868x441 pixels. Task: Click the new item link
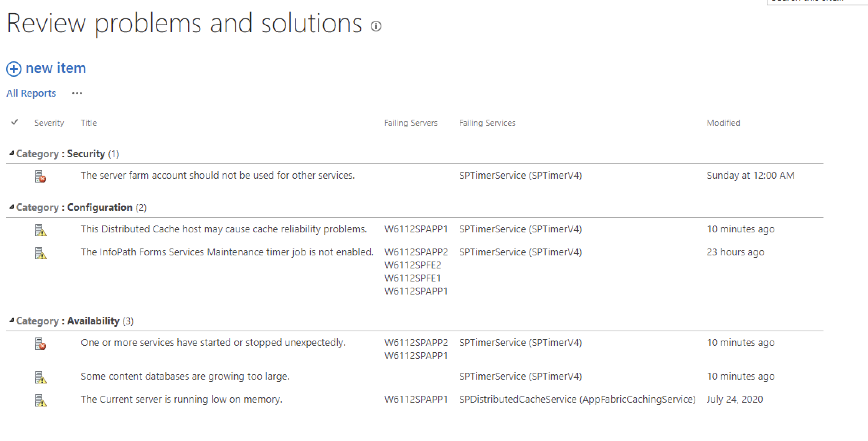[56, 68]
